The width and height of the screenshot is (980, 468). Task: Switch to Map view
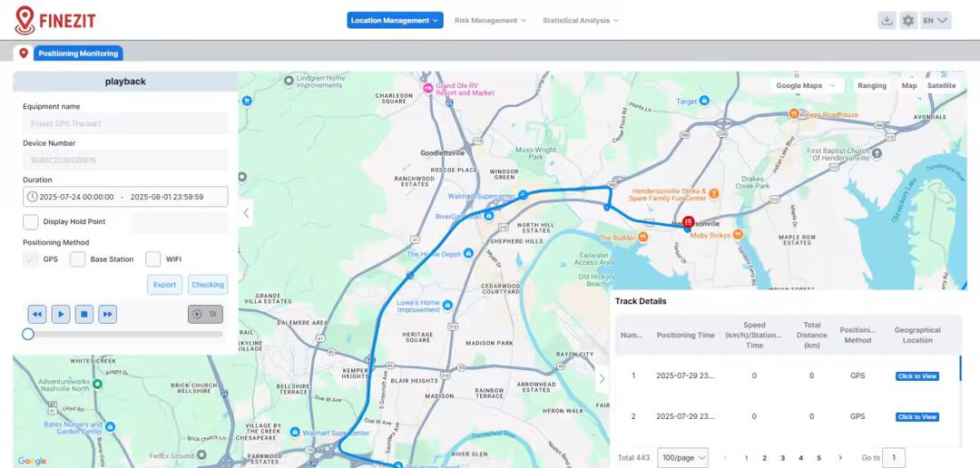point(909,85)
